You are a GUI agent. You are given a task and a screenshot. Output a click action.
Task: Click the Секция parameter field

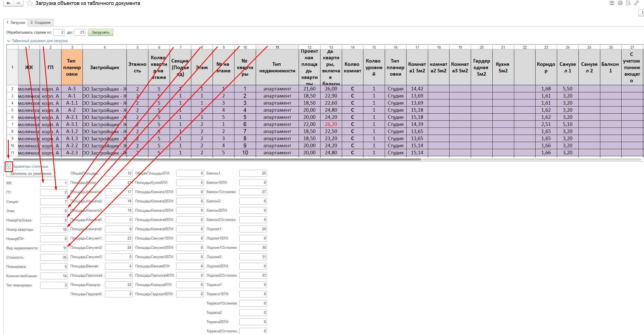(54, 202)
